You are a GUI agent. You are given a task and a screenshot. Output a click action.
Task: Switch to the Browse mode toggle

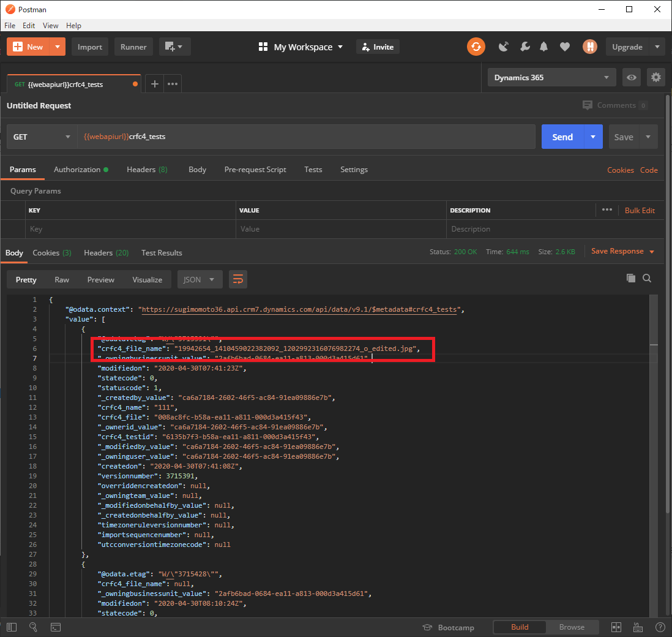572,627
